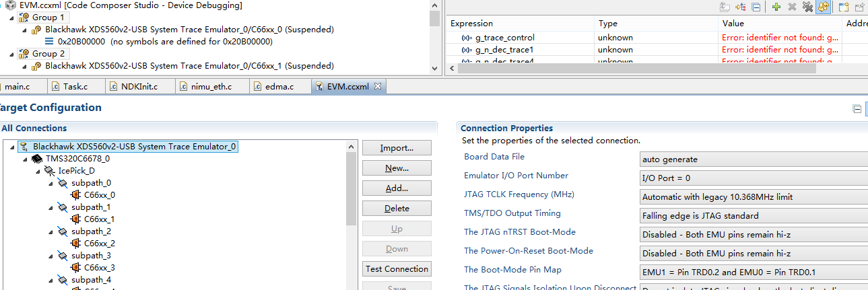
Task: Select the g_trace_control expression row
Action: [x=657, y=38]
